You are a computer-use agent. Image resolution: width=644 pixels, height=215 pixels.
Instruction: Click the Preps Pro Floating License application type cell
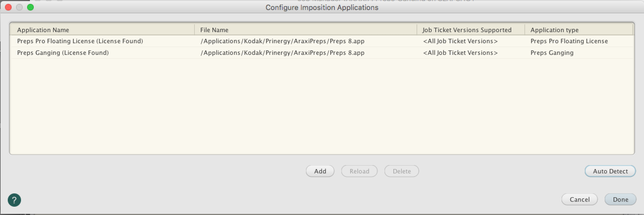[569, 41]
